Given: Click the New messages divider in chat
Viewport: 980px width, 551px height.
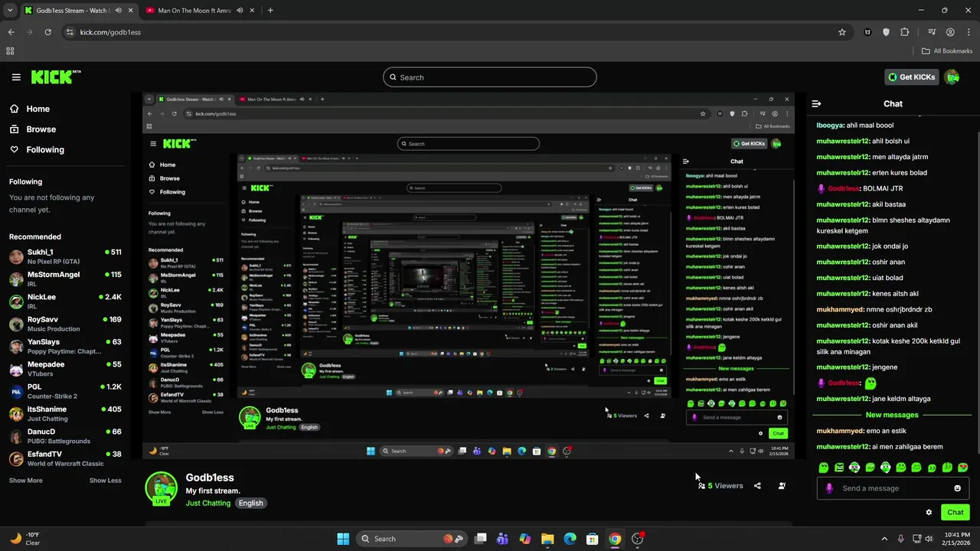Looking at the screenshot, I should (892, 415).
